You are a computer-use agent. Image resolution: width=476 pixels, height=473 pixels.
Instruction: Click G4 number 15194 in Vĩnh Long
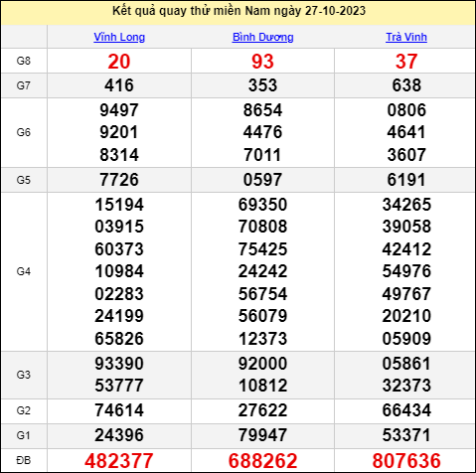119,205
